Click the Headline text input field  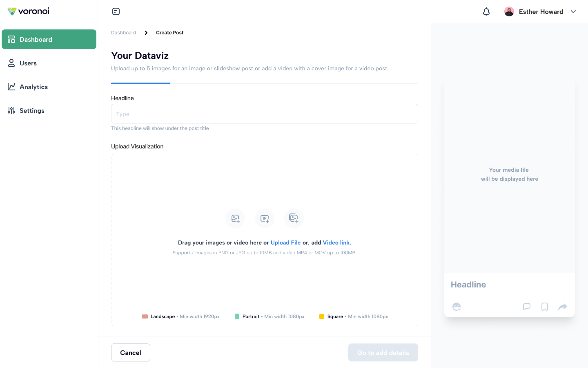265,114
